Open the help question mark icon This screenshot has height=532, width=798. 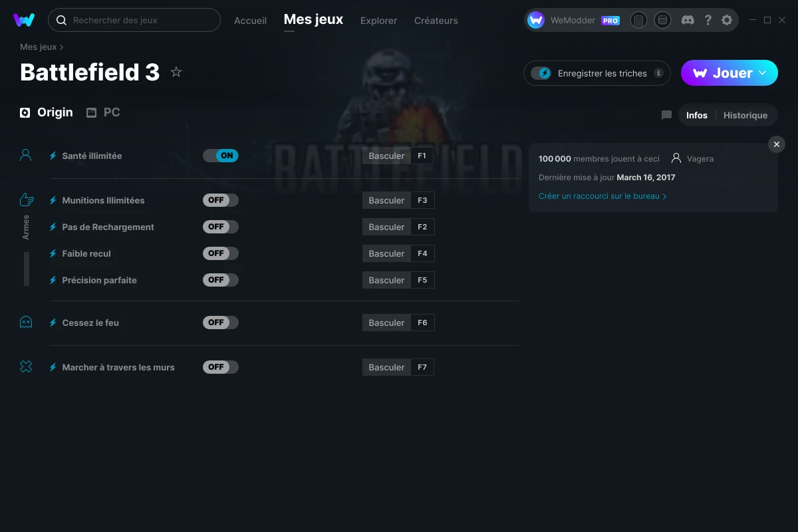[708, 20]
